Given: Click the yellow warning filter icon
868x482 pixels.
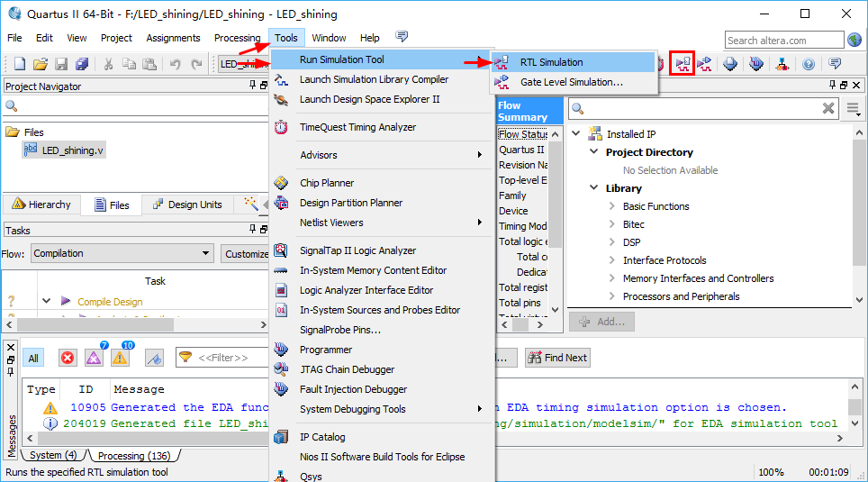Looking at the screenshot, I should point(120,358).
